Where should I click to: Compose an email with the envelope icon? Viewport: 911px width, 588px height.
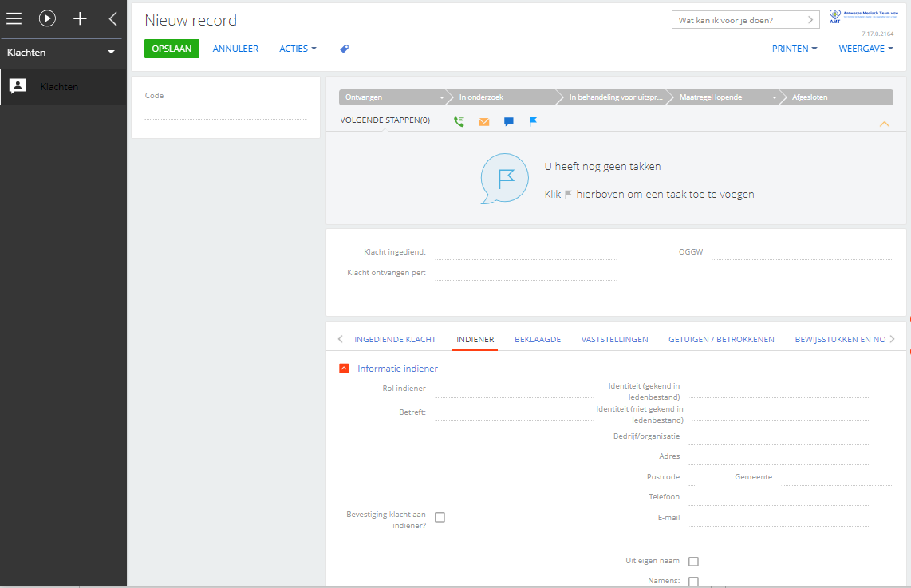484,121
